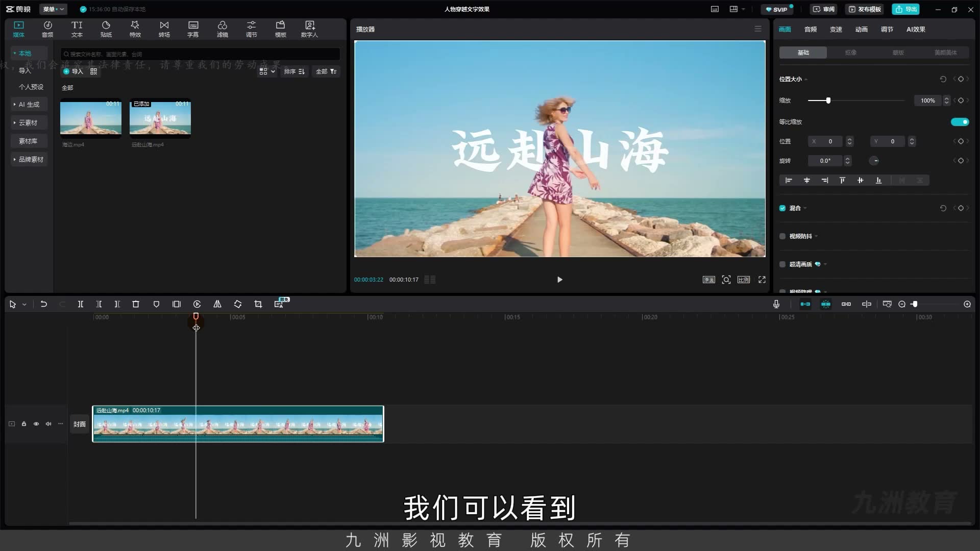Switch to the 音频 tab in properties panel
The height and width of the screenshot is (551, 980).
(811, 30)
